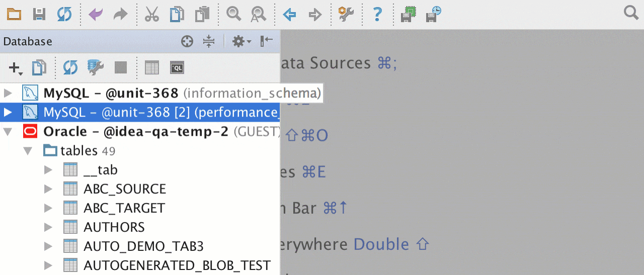Screen dimensions: 644x275
Task: Select Oracle - @idea-qa-temp-2 data source
Action: pos(140,132)
